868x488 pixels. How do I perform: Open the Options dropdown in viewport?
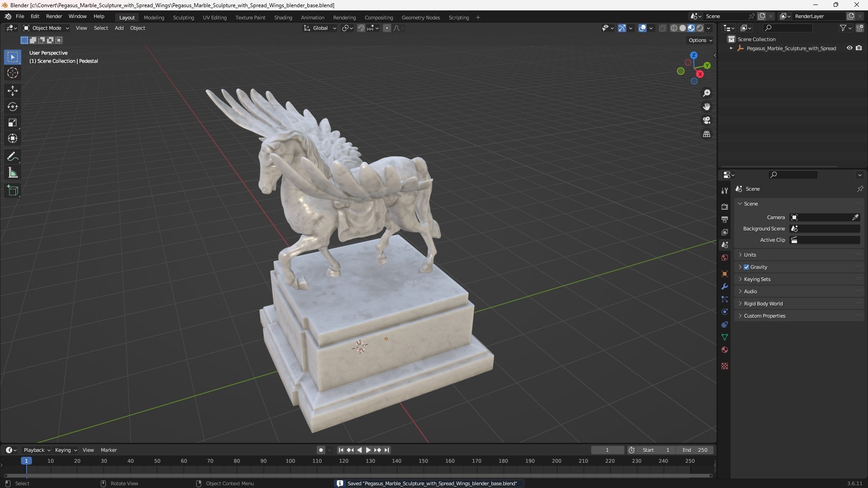pos(700,40)
